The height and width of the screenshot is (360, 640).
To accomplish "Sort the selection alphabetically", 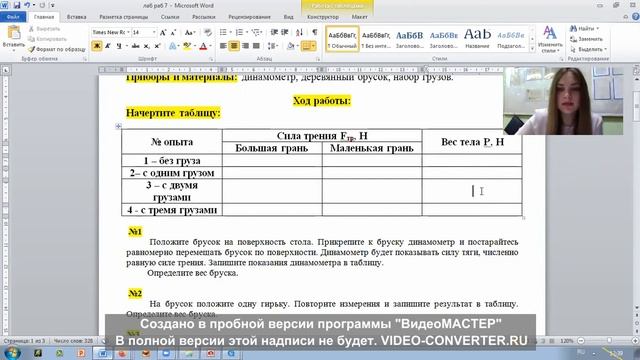I will click(299, 32).
